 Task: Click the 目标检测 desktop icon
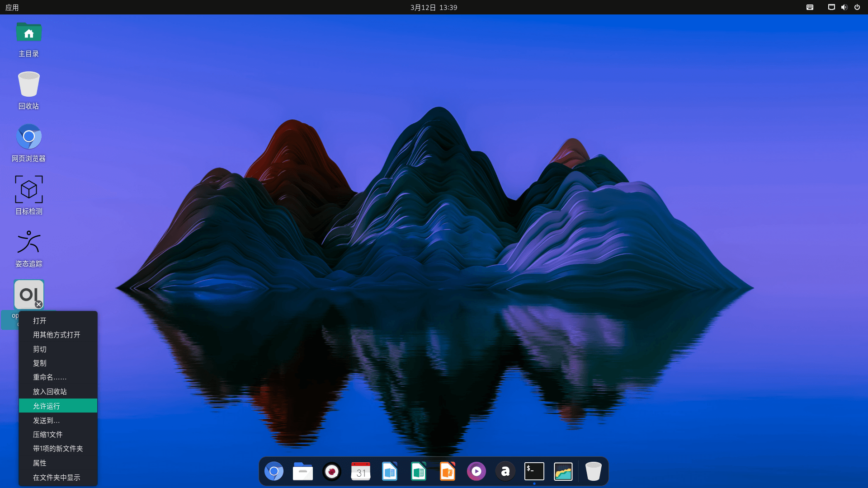pyautogui.click(x=29, y=190)
